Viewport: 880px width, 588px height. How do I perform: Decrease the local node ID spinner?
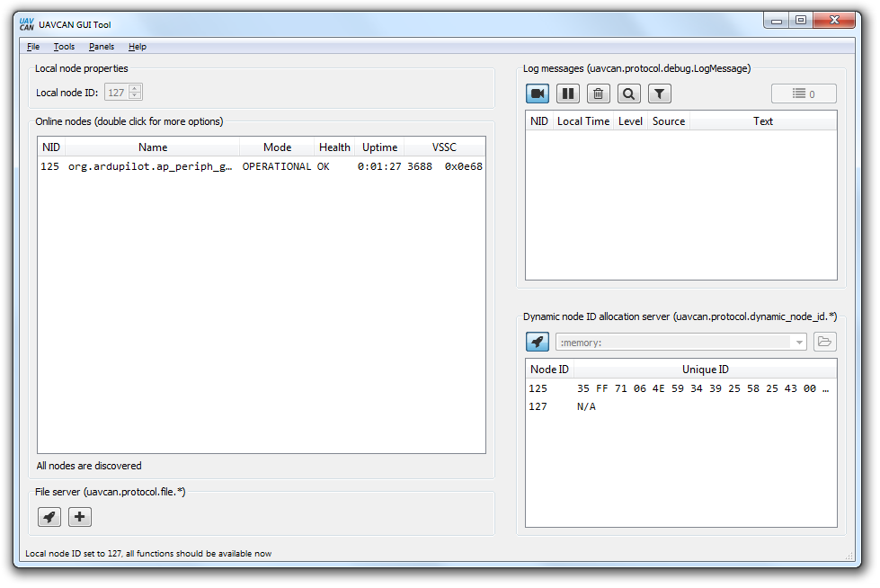point(135,96)
